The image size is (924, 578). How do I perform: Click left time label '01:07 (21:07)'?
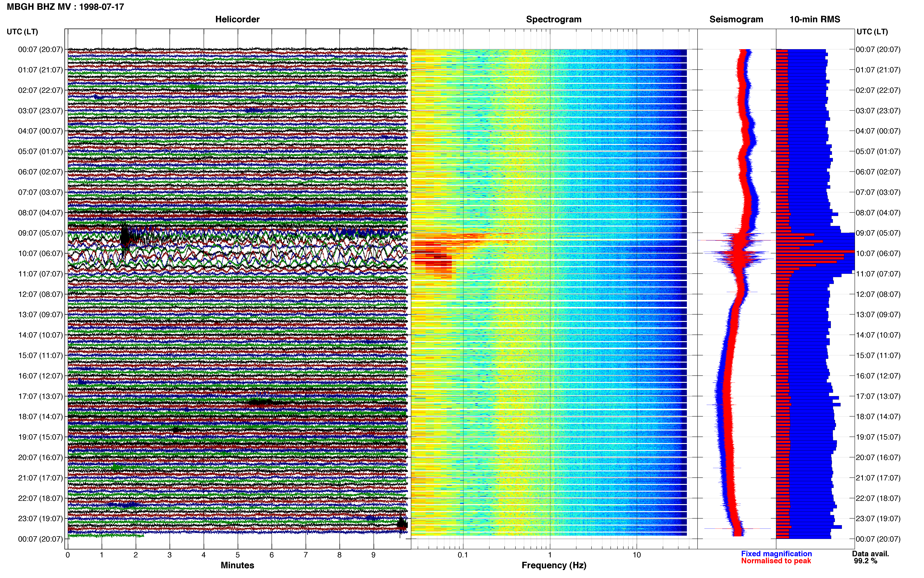pos(40,70)
